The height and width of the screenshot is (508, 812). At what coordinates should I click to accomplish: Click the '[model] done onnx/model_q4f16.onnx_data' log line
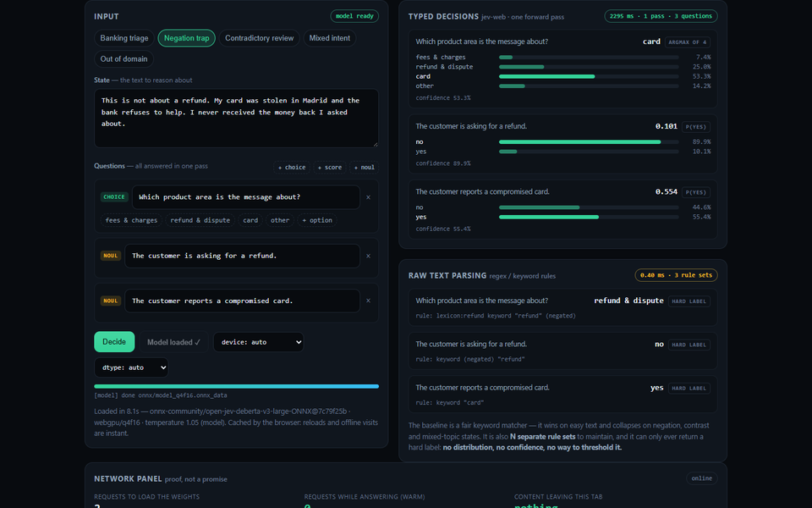click(161, 395)
